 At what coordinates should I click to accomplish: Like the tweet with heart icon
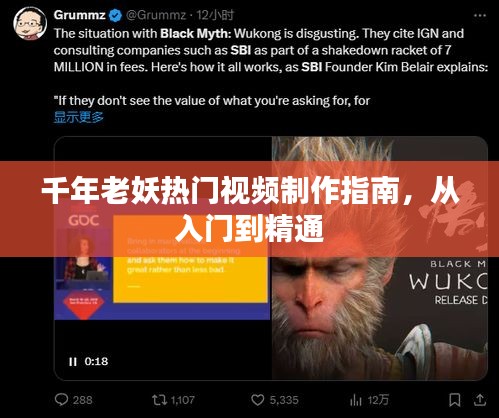point(257,400)
